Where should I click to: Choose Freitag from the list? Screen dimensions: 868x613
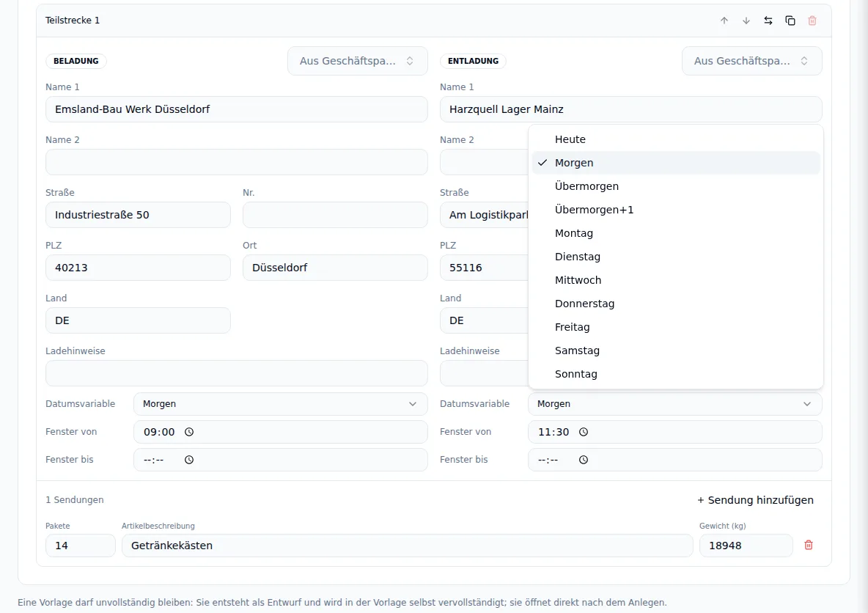(x=676, y=327)
